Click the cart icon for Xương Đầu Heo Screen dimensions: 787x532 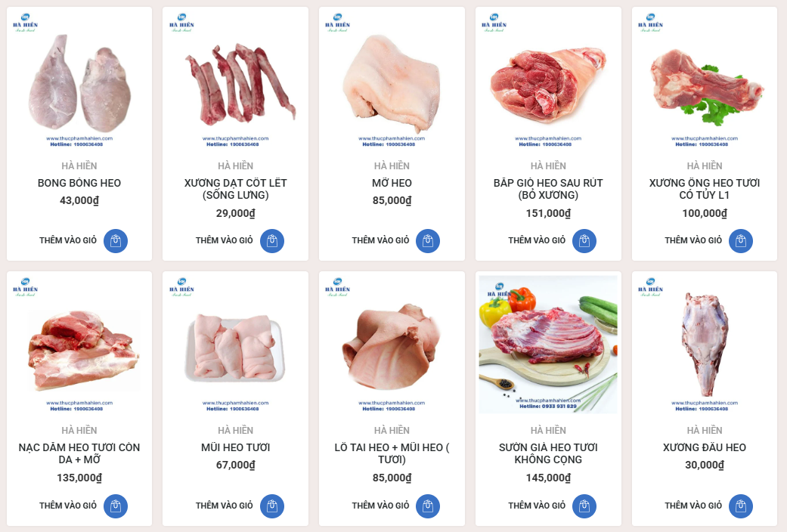click(x=741, y=506)
